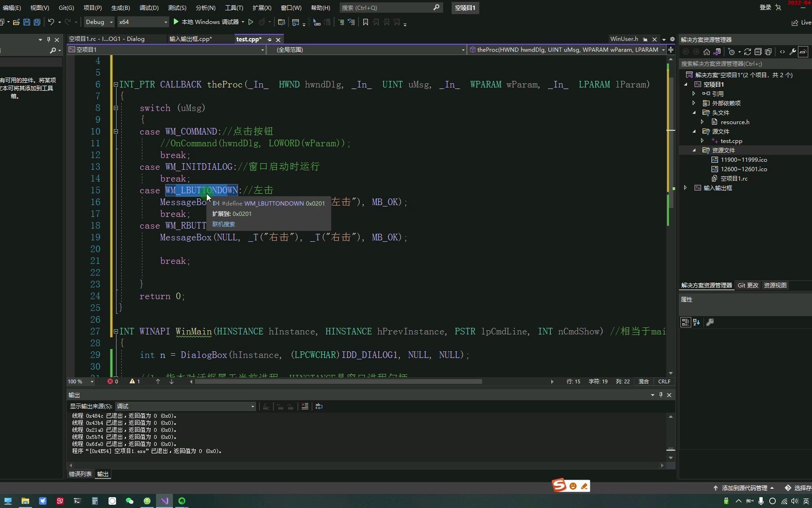This screenshot has width=812, height=508.
Task: Toggle pin on the WinUser.h preview tab
Action: pyautogui.click(x=645, y=40)
